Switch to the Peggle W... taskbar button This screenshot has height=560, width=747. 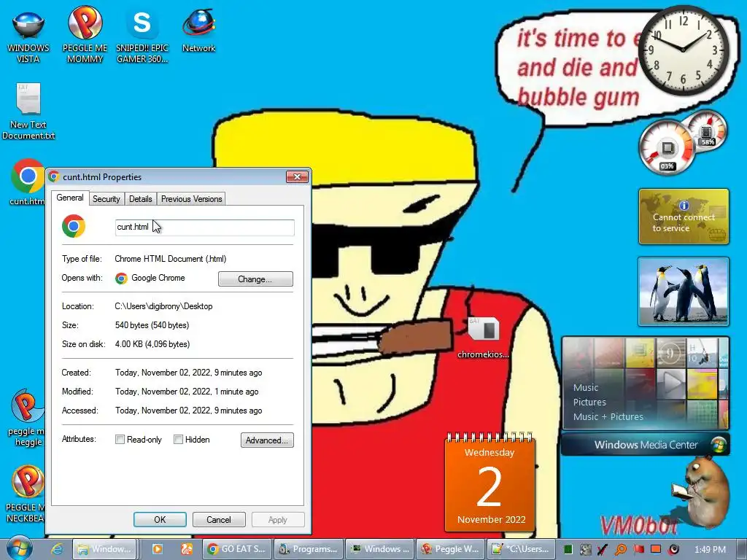tap(451, 549)
